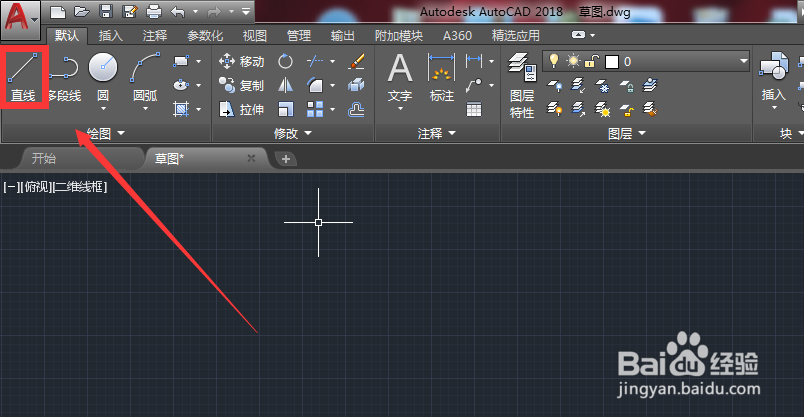Viewport: 804px width, 417px height.
Task: Select the rectangular array tool
Action: tap(315, 109)
